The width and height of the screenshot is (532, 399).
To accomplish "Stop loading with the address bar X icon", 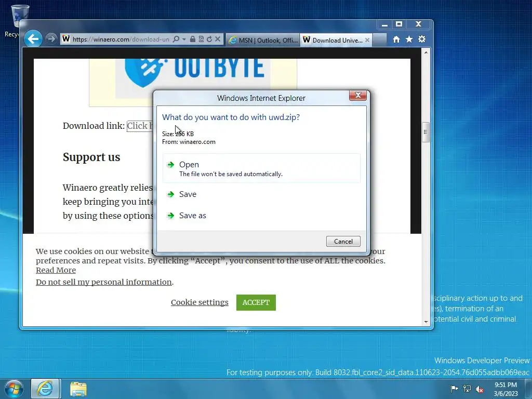I will [x=218, y=39].
